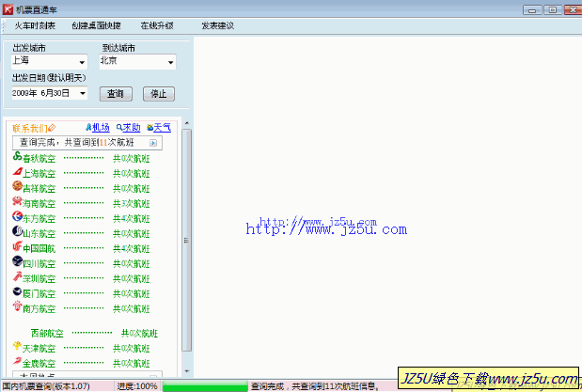This screenshot has width=582, height=392.
Task: Open the 求助 help link
Action: (132, 128)
